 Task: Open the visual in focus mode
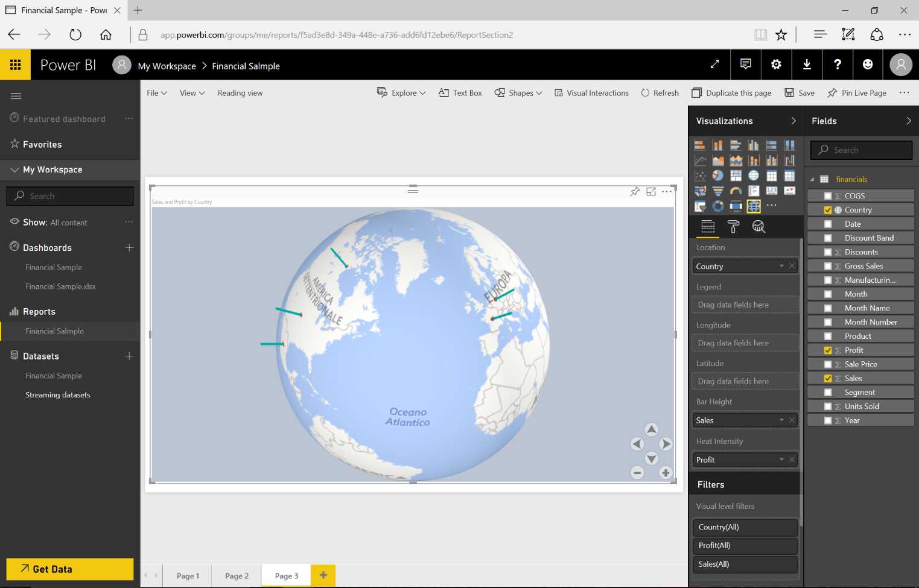tap(651, 192)
